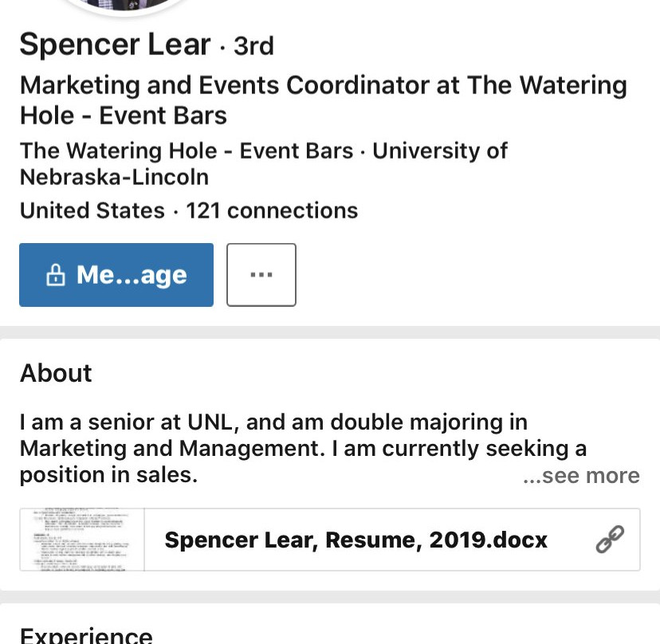
Task: Click the About section heading
Action: [x=56, y=373]
